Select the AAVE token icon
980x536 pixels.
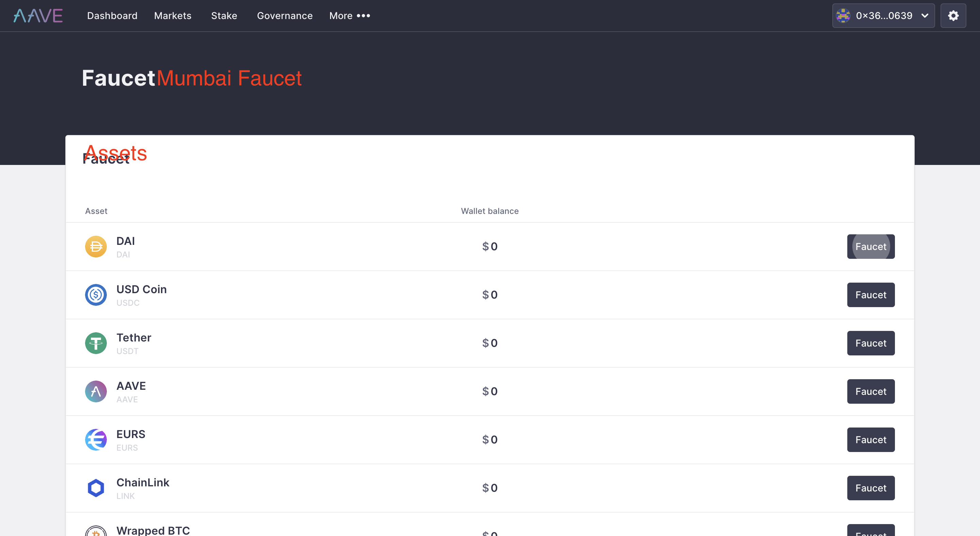point(96,391)
